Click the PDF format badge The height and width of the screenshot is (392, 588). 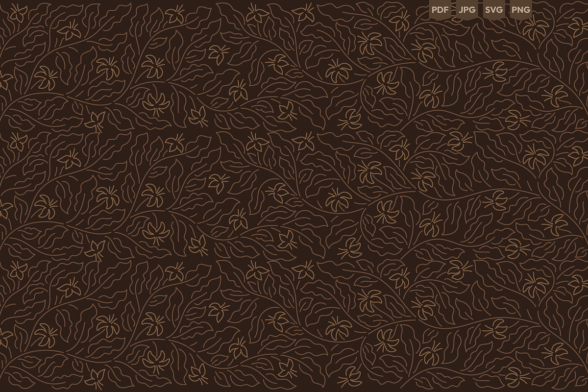point(441,10)
